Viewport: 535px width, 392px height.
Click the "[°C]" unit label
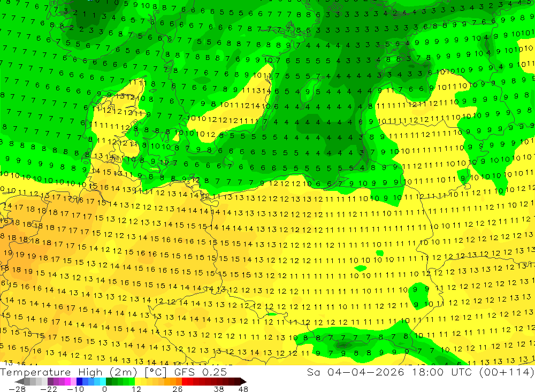coord(156,372)
